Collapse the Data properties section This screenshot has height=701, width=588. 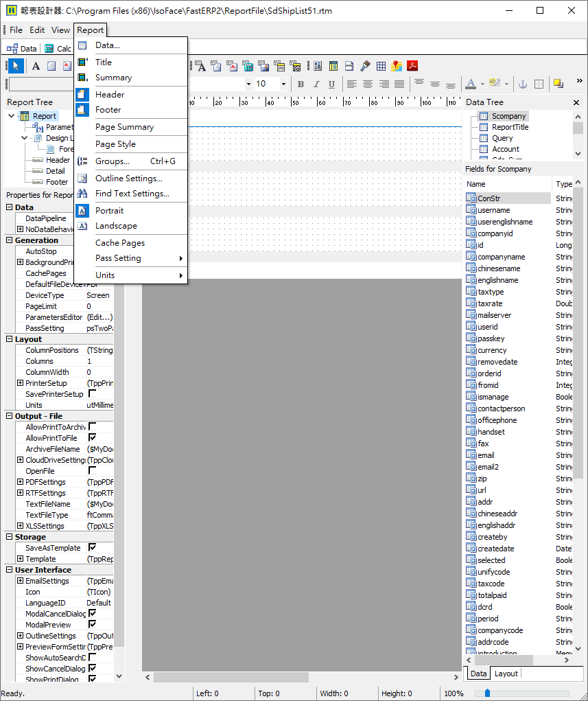(10, 207)
